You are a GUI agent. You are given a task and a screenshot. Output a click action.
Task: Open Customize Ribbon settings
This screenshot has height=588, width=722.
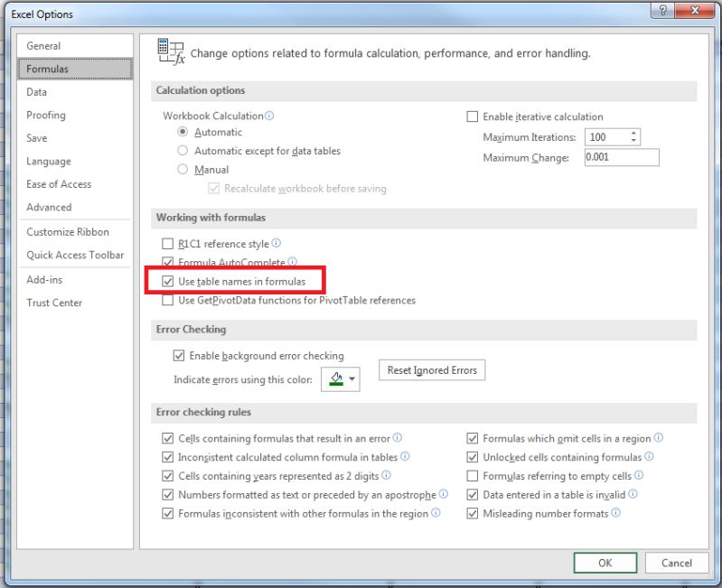[75, 232]
